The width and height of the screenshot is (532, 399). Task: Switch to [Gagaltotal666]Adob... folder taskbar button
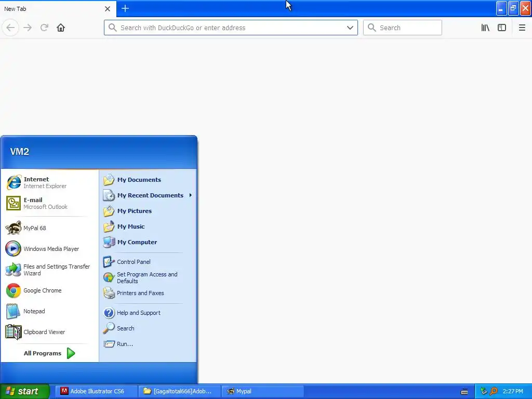click(x=180, y=391)
